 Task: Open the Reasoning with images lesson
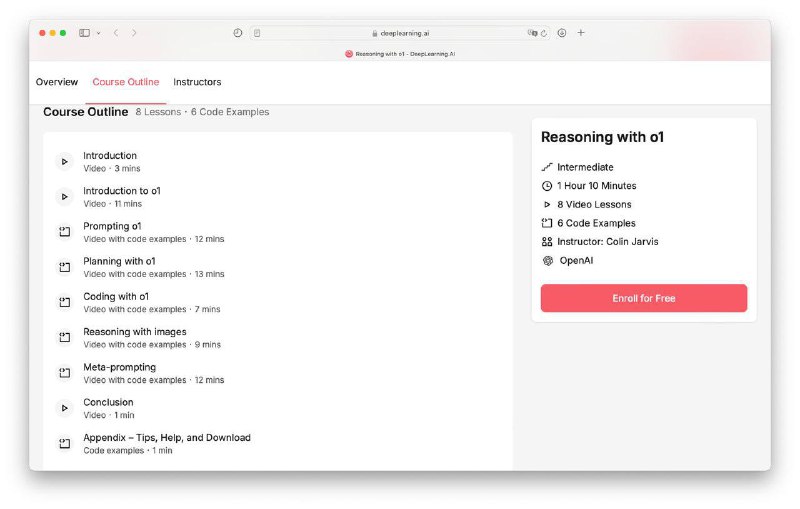pos(135,332)
